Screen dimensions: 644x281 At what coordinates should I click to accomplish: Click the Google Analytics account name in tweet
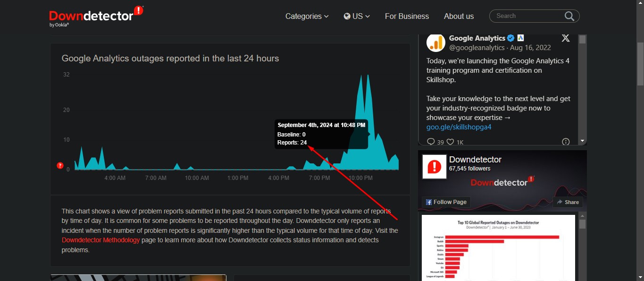477,38
